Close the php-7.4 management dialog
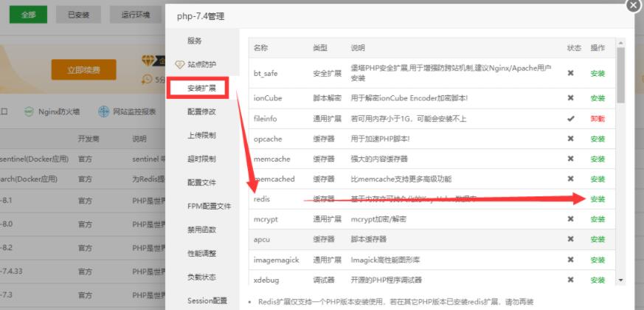Screen dimensions: 644x310 click(x=634, y=4)
